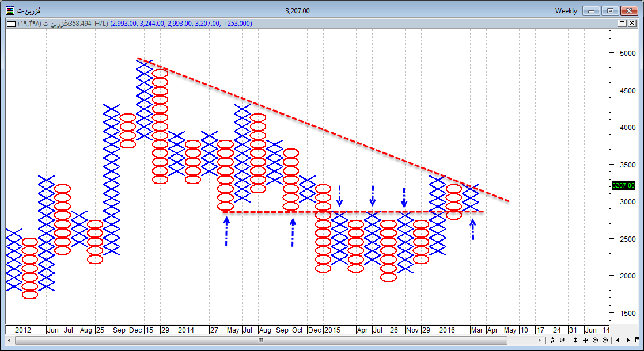Jump to chart start with left arrow
This screenshot has height=351, width=644.
(618, 340)
